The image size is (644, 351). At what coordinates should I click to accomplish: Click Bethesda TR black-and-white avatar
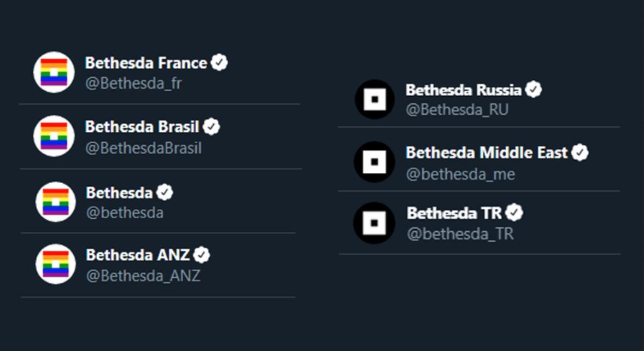click(x=374, y=223)
